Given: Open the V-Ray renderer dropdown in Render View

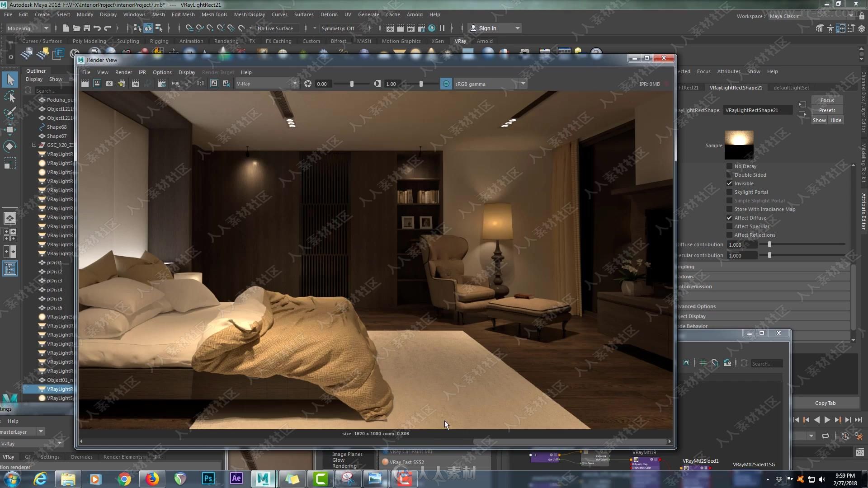Looking at the screenshot, I should pyautogui.click(x=267, y=84).
